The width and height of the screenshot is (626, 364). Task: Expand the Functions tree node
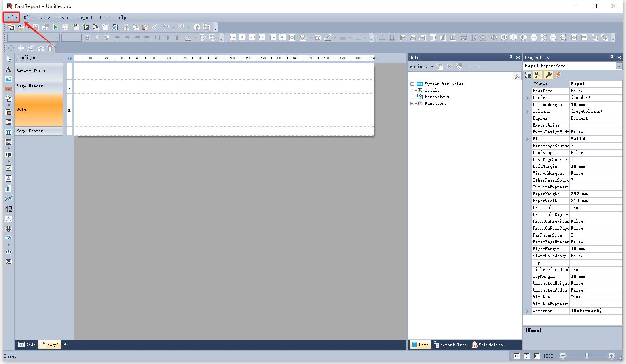click(412, 104)
